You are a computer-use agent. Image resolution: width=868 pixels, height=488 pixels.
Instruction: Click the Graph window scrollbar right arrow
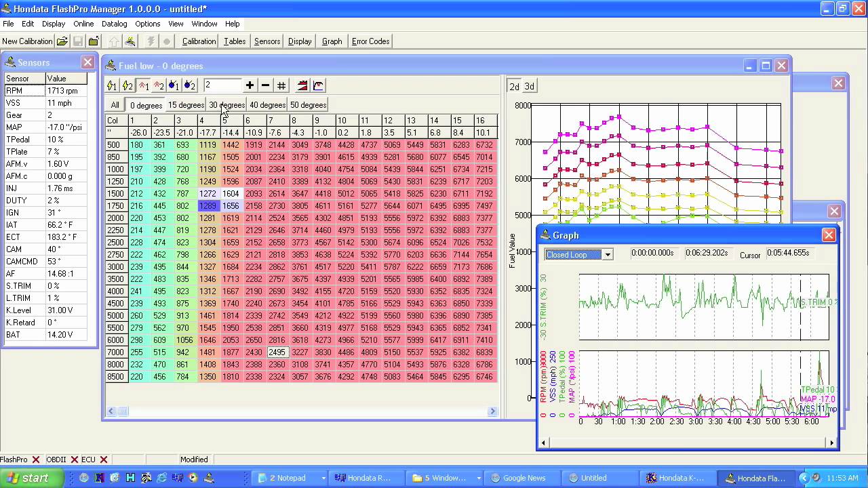pyautogui.click(x=831, y=443)
